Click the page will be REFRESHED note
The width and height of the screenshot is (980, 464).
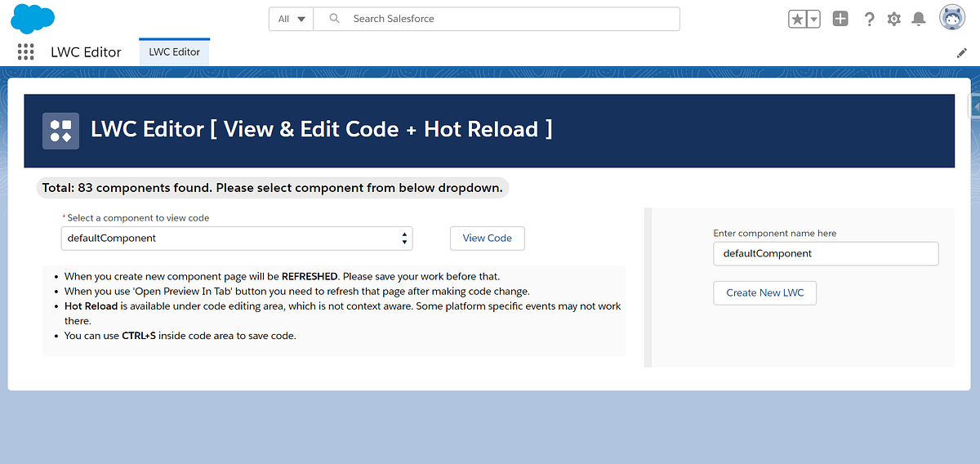[282, 277]
